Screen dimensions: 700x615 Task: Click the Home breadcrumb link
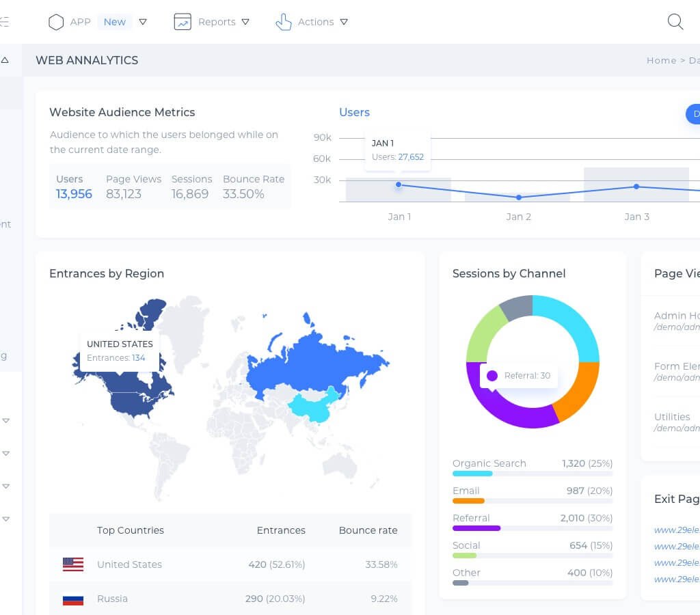coord(661,60)
